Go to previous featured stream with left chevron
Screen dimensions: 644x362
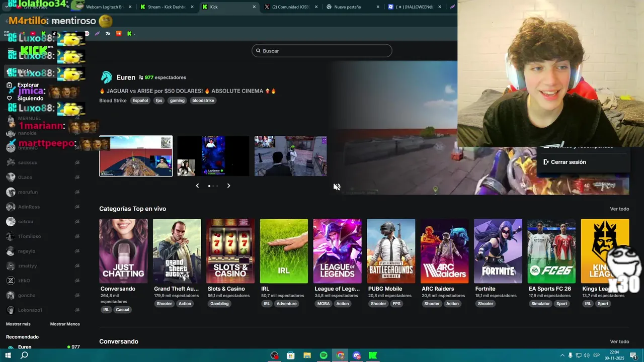pyautogui.click(x=197, y=186)
